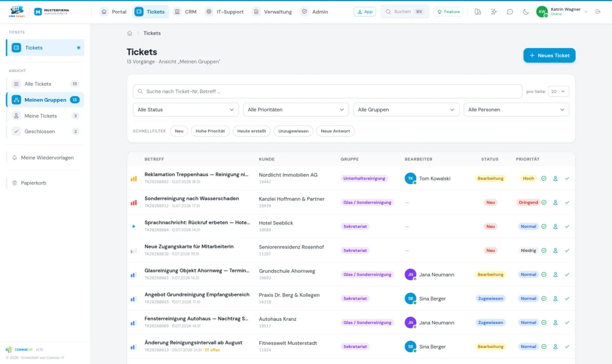Toggle quick filter Heute erstellt
Screen dimensions: 612x364
251,131
